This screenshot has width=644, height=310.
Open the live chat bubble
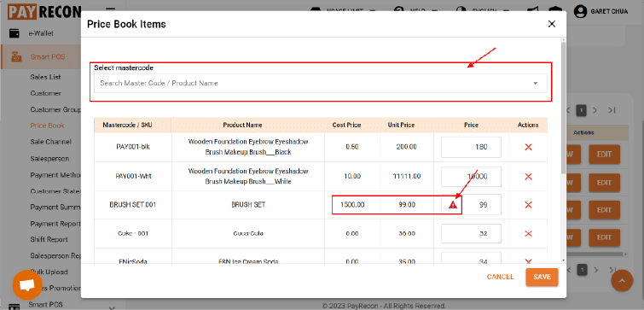pyautogui.click(x=27, y=285)
